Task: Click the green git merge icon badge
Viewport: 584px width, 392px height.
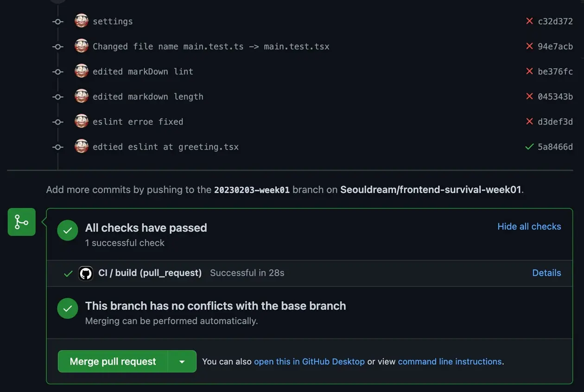Action: pyautogui.click(x=21, y=222)
